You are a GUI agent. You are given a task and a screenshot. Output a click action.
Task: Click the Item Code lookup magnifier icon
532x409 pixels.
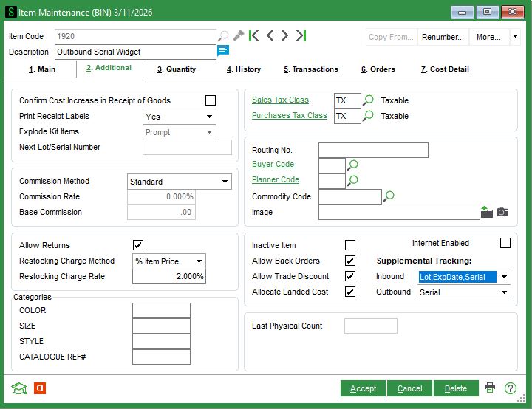tap(223, 36)
